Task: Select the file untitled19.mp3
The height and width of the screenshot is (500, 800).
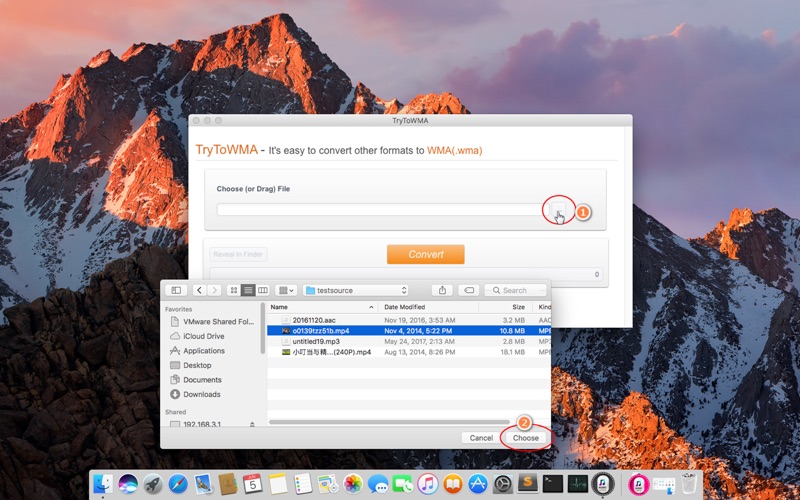Action: coord(409,341)
